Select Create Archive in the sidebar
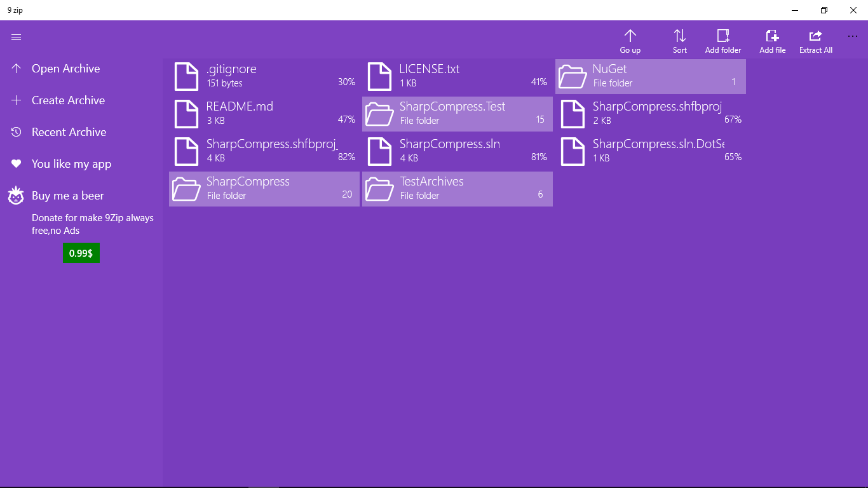 tap(68, 100)
